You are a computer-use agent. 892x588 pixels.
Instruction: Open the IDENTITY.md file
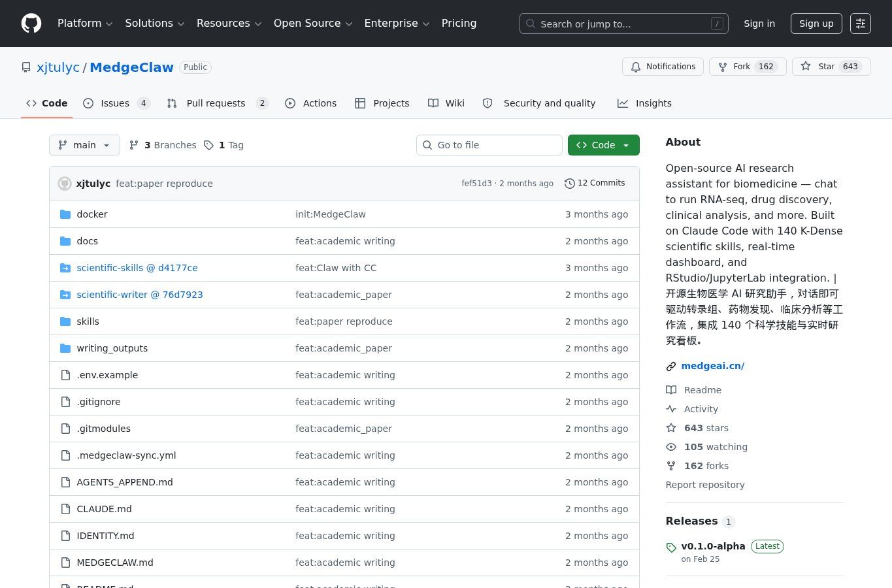coord(105,536)
